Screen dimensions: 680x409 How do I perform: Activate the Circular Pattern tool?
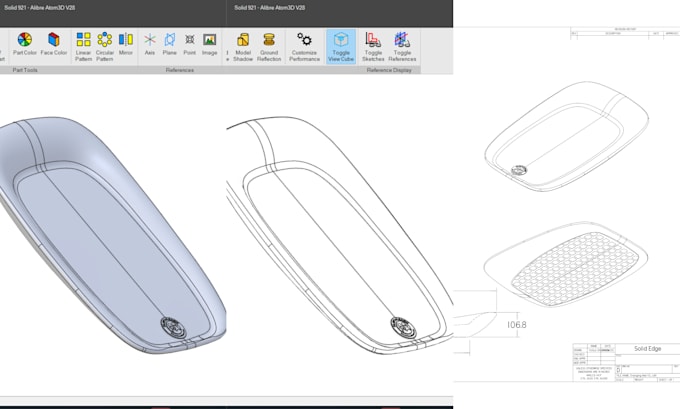105,46
